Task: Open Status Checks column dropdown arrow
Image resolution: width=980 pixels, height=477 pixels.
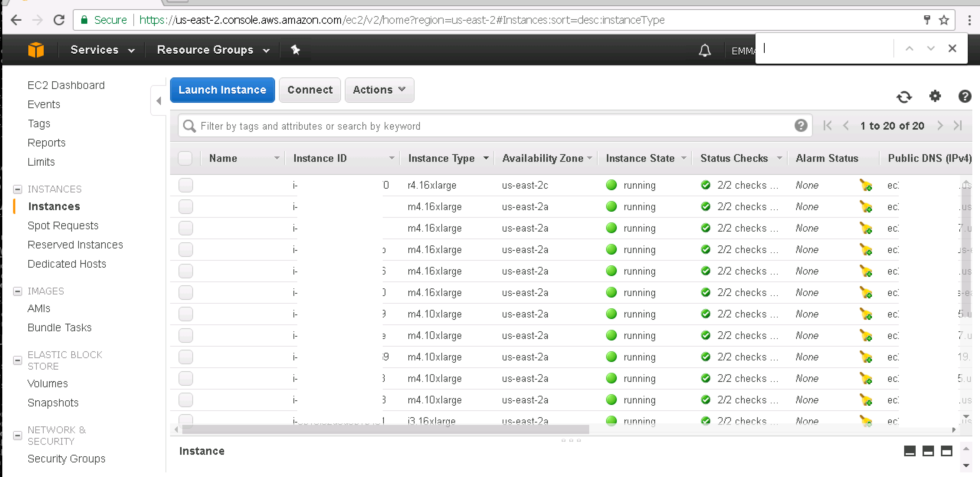Action: click(x=779, y=158)
